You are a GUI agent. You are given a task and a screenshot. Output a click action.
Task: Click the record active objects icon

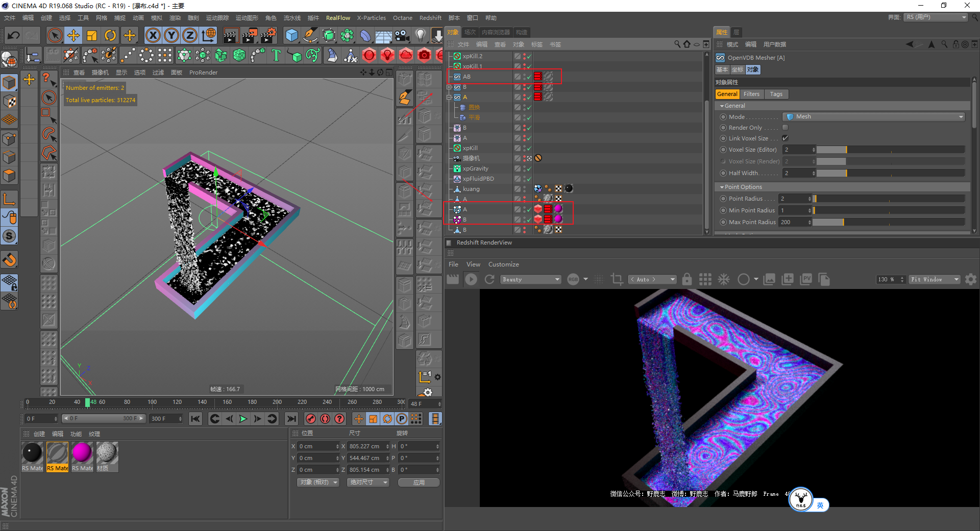[x=310, y=419]
